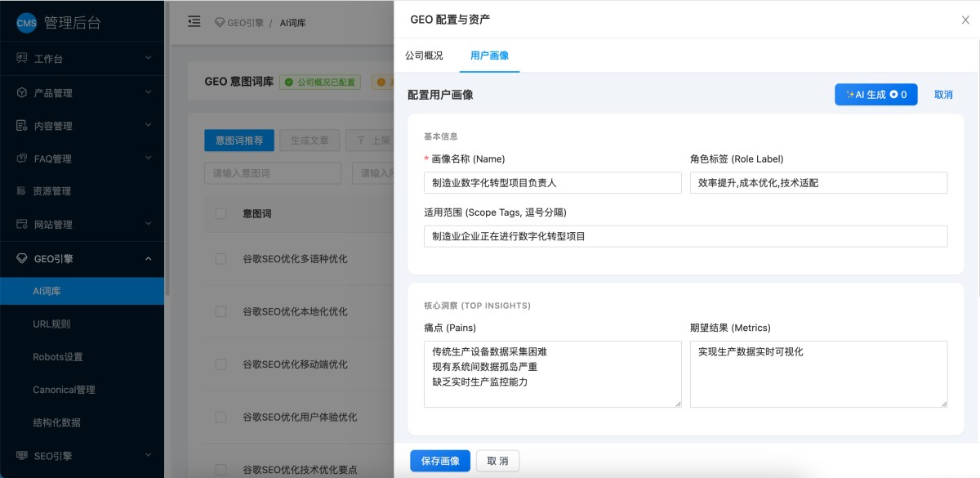This screenshot has width=980, height=478.
Task: Click the CMS logo icon
Action: tap(27, 23)
